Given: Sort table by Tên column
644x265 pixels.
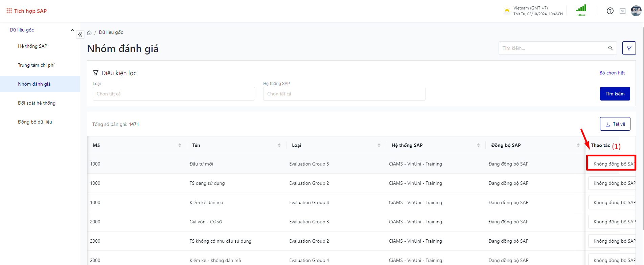Looking at the screenshot, I should click(279, 145).
